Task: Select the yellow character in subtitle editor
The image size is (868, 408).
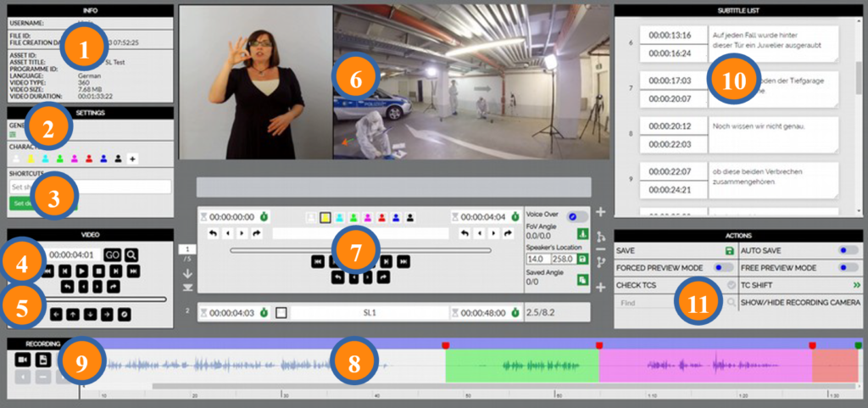Action: (x=325, y=218)
